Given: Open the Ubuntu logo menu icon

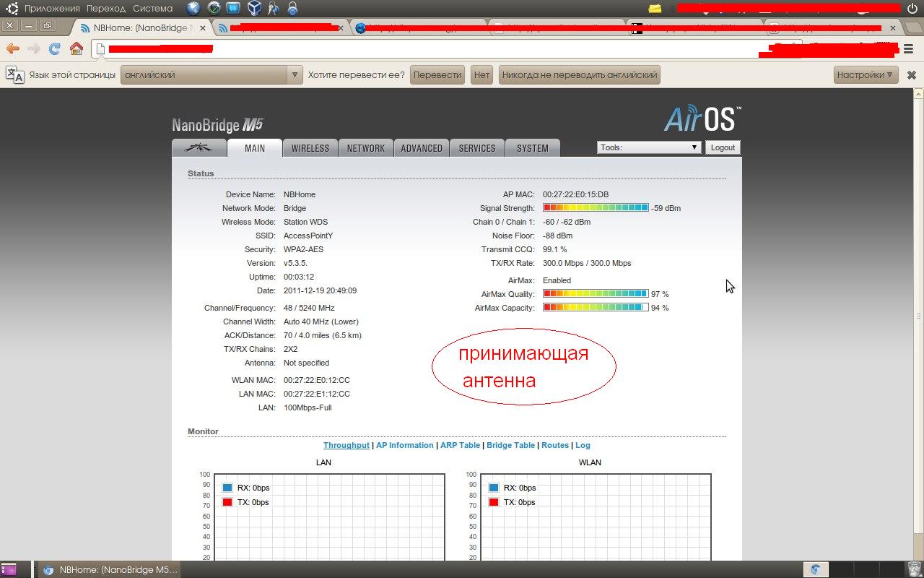Looking at the screenshot, I should pos(12,9).
